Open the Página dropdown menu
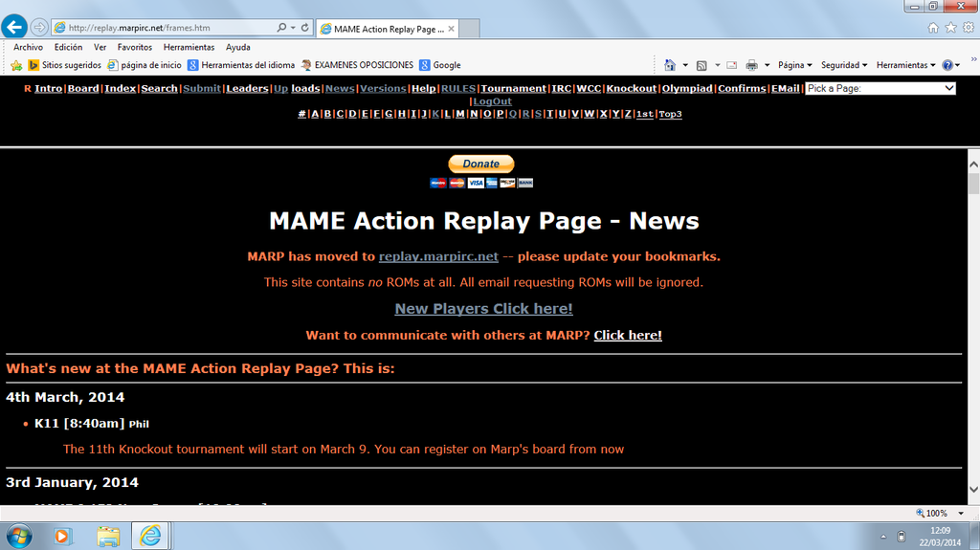980x550 pixels. [x=795, y=65]
